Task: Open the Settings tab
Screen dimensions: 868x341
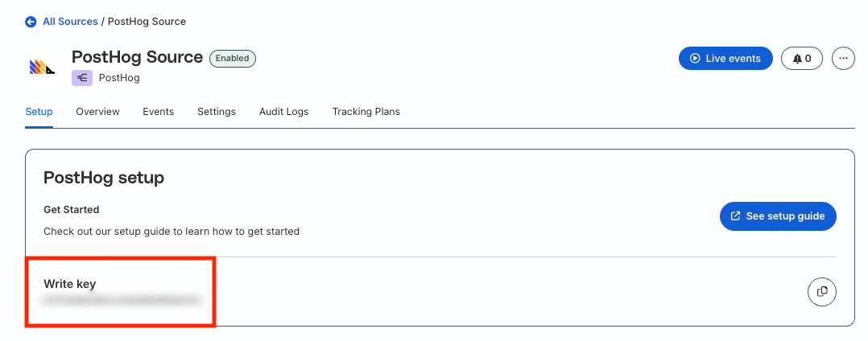Action: [x=217, y=112]
